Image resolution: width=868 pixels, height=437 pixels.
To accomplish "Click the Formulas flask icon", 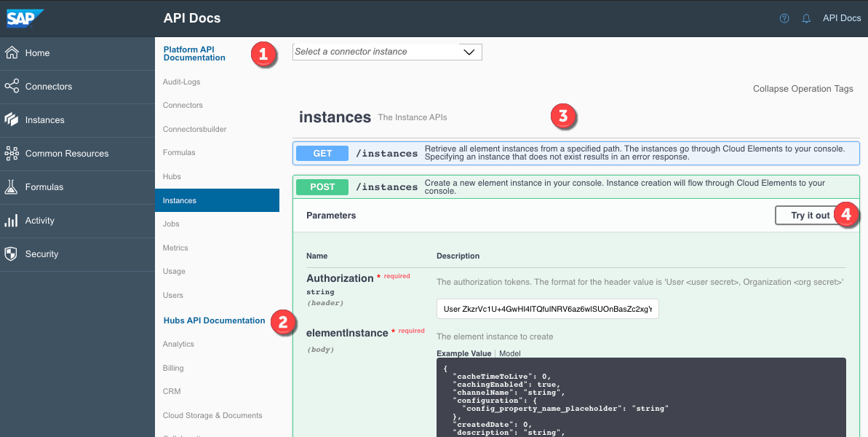I will coord(12,186).
